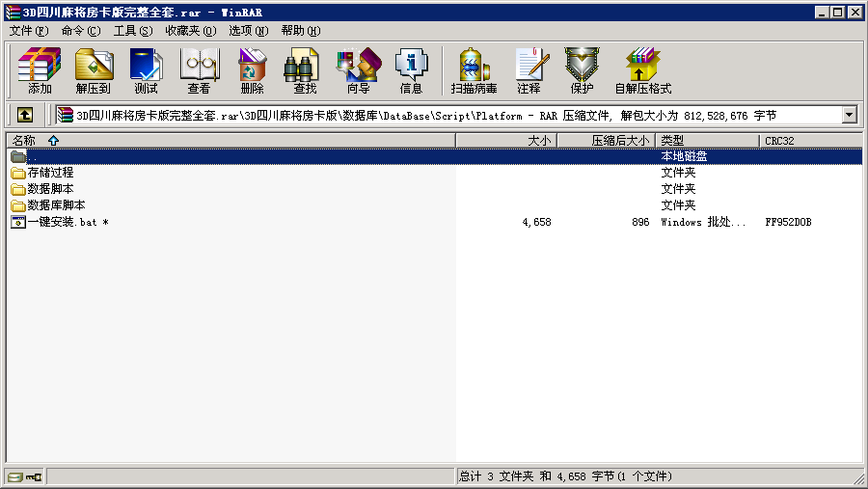Open the 收藏夹 (Favorites) menu
The image size is (868, 489).
190,31
